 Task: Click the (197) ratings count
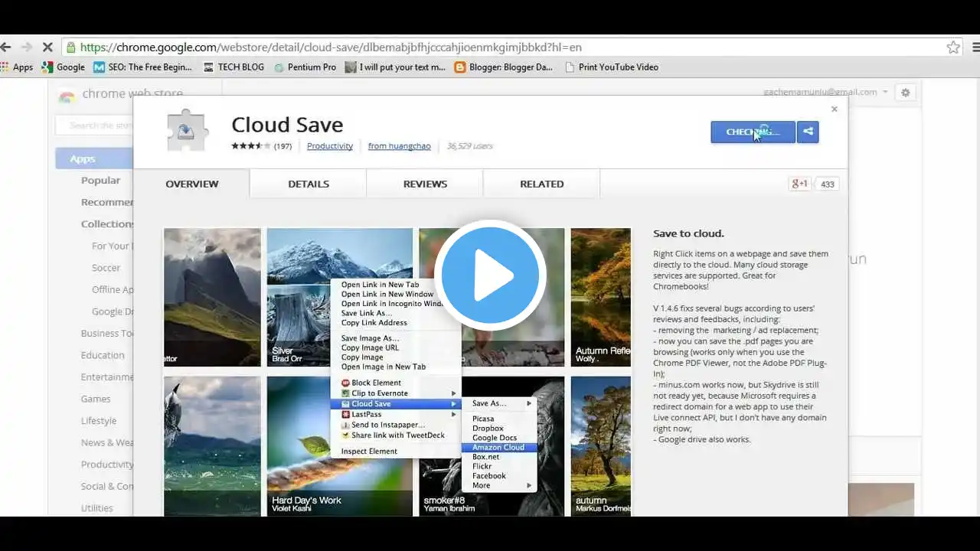pos(283,146)
